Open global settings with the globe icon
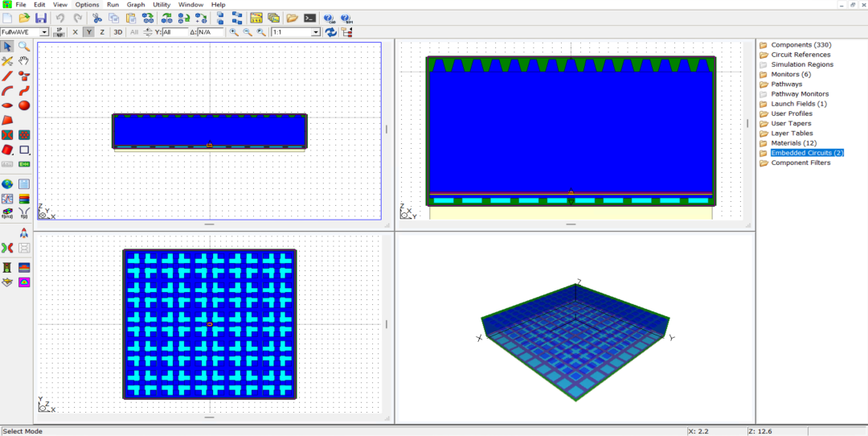Viewport: 868px width, 436px height. [8, 184]
